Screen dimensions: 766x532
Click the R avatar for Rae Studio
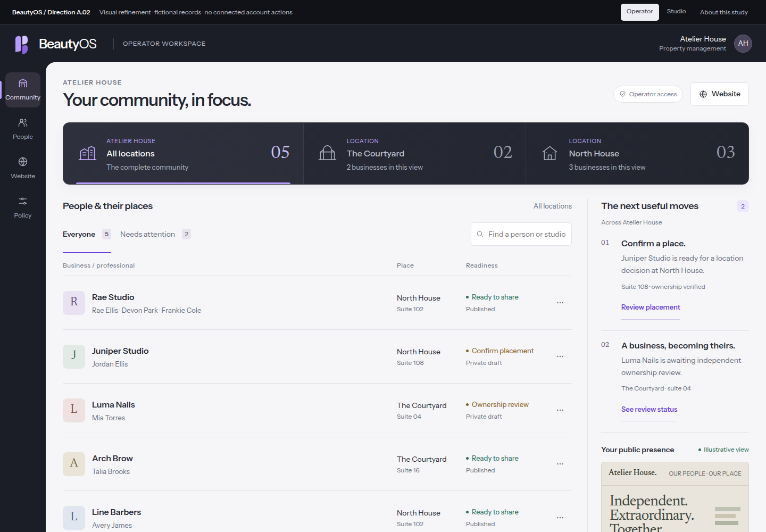pyautogui.click(x=74, y=303)
